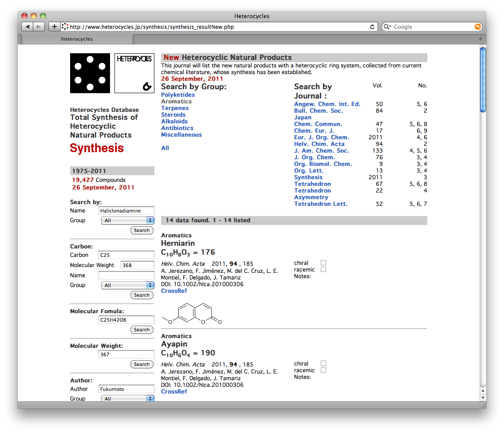Click scrollbar down arrow
The image size is (504, 433).
tap(483, 398)
